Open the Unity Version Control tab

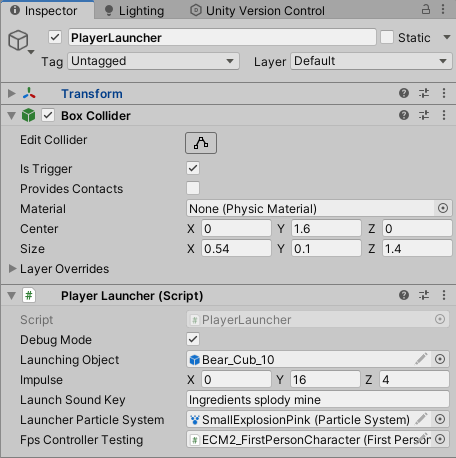[x=257, y=11]
